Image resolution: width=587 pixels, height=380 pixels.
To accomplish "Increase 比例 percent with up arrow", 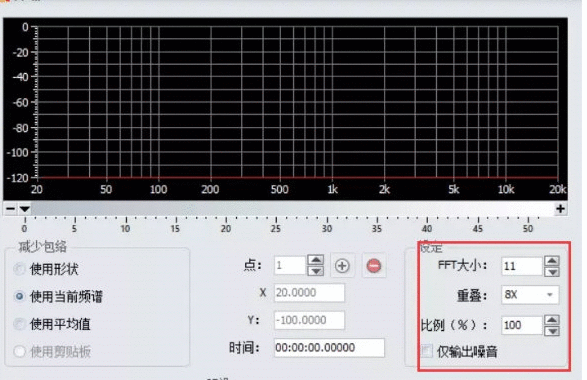I will point(552,320).
